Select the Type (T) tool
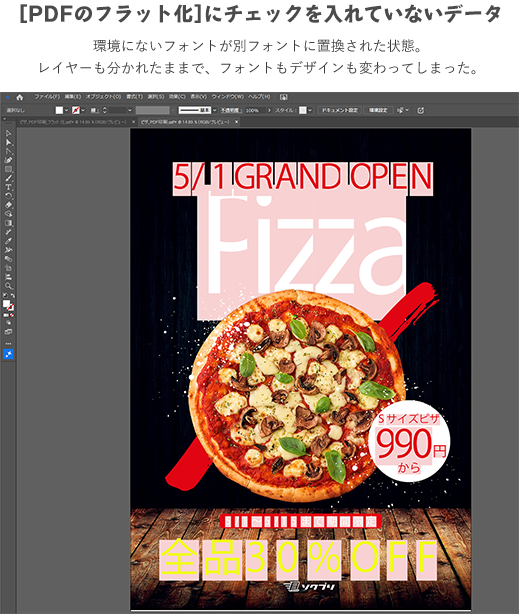The width and height of the screenshot is (519, 614). click(8, 187)
